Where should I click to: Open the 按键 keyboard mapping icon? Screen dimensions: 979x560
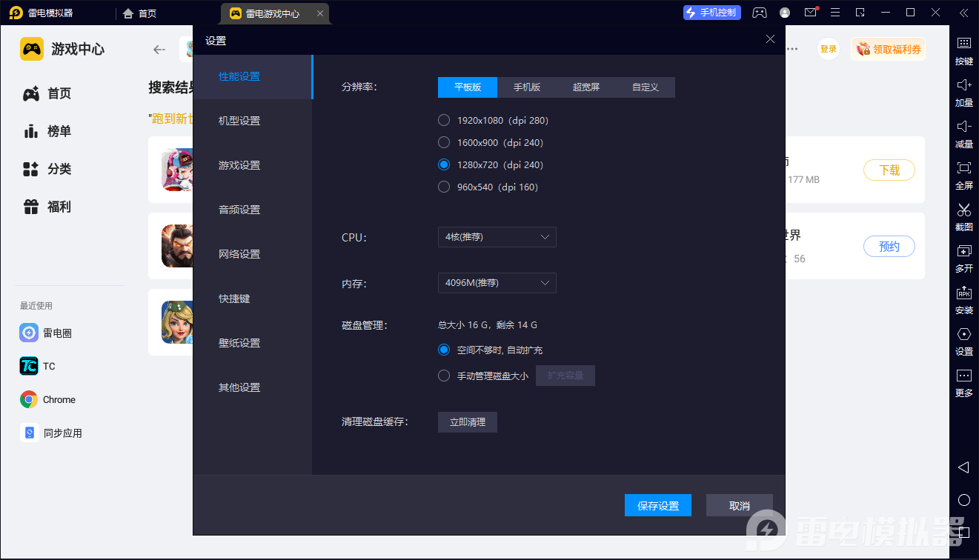click(x=963, y=44)
